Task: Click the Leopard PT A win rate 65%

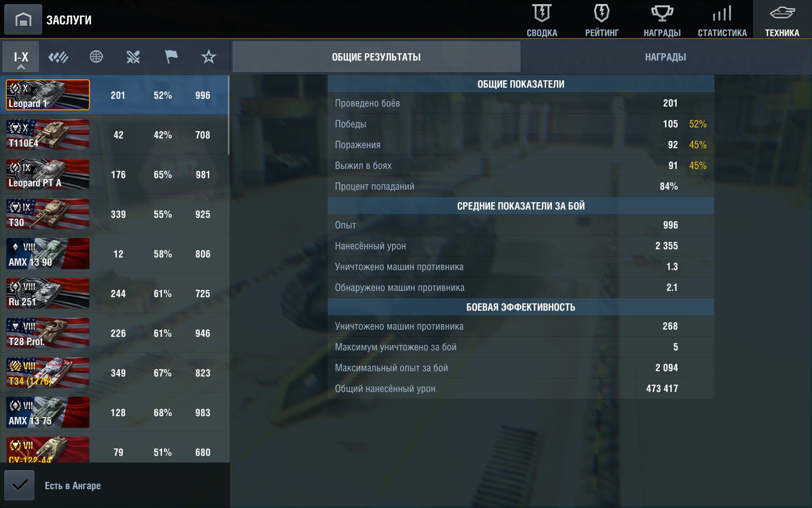Action: (x=163, y=175)
